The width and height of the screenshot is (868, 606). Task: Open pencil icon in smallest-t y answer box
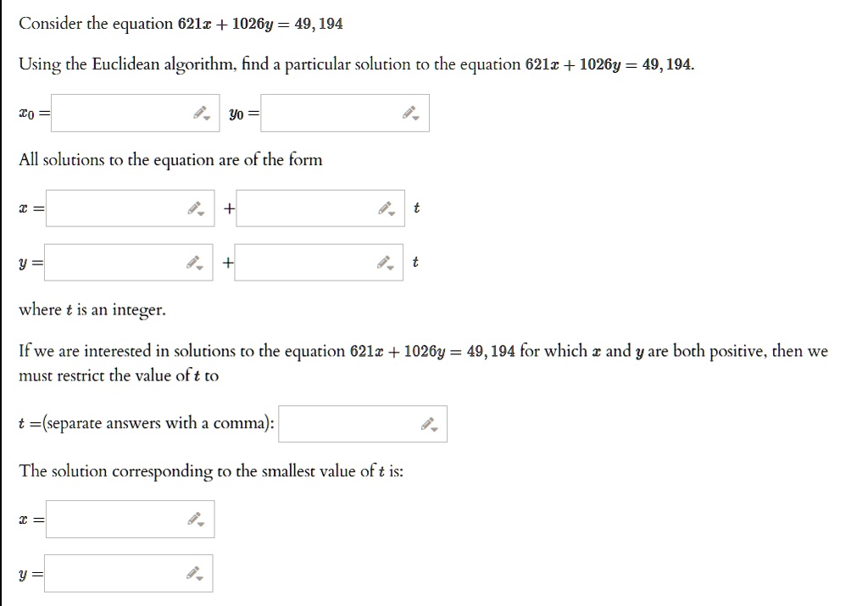pos(195,573)
